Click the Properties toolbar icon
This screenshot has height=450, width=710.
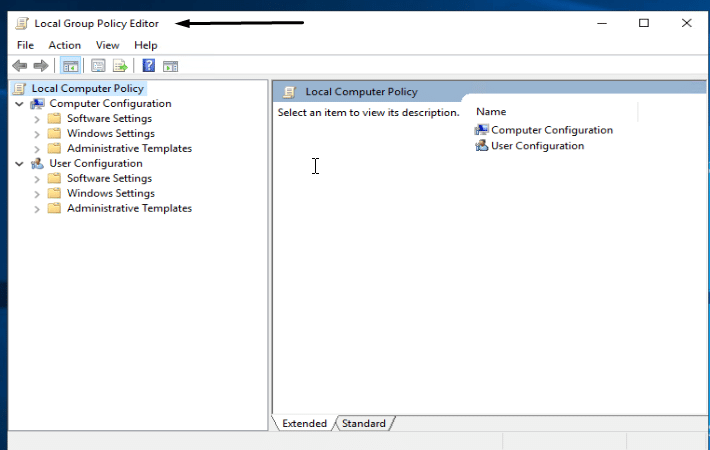(x=98, y=66)
